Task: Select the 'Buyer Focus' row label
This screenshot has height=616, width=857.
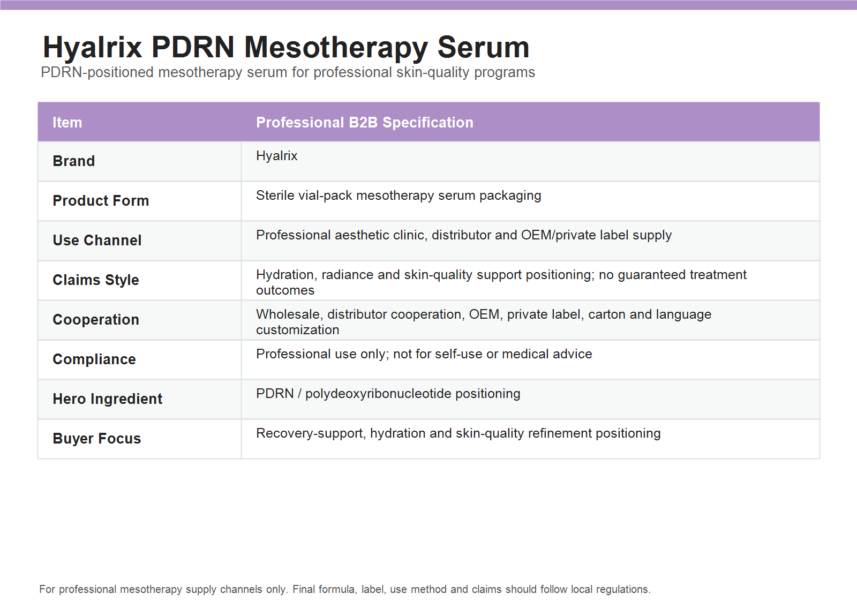Action: 97,438
